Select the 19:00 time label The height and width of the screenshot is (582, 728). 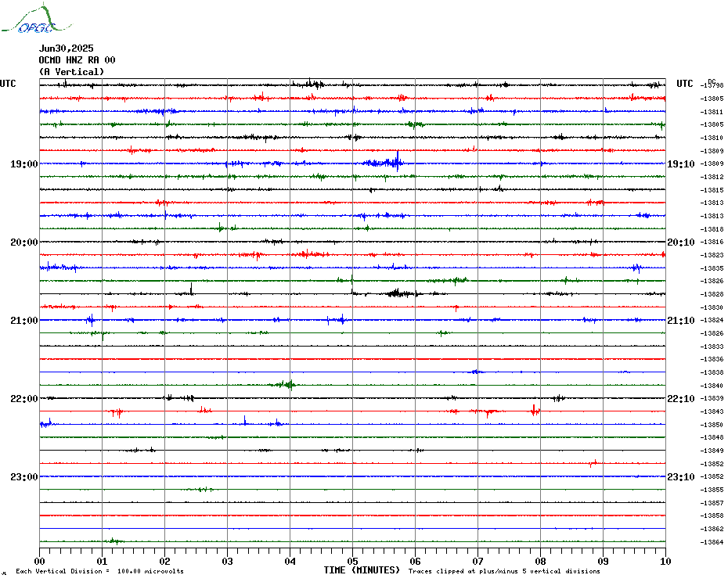[x=24, y=163]
